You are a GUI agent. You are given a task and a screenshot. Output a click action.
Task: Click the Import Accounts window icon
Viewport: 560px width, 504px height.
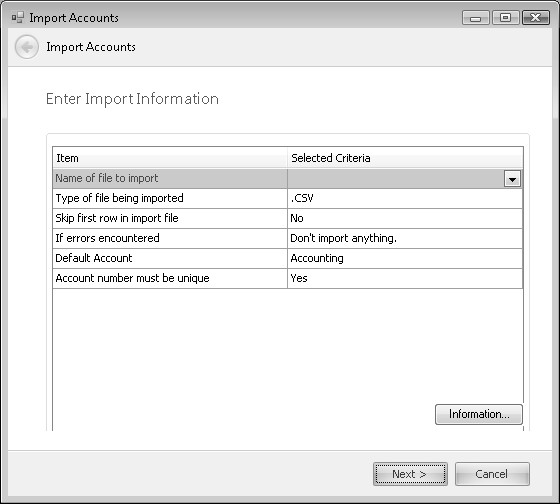point(18,18)
